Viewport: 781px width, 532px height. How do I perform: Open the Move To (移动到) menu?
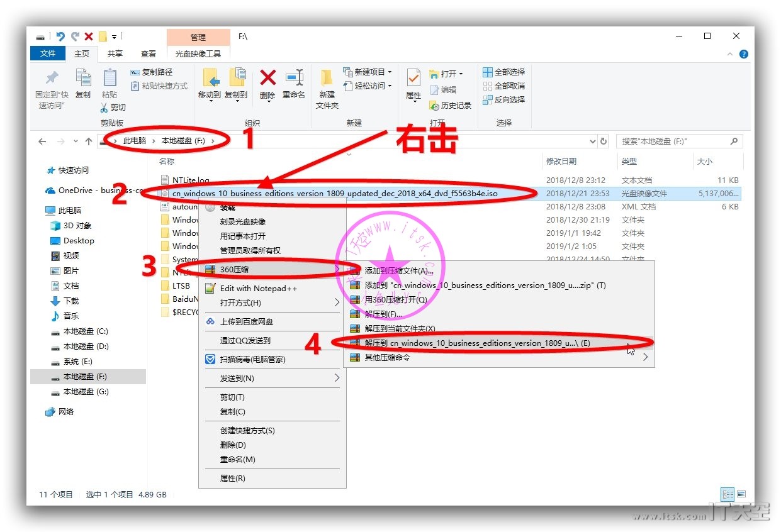click(210, 84)
